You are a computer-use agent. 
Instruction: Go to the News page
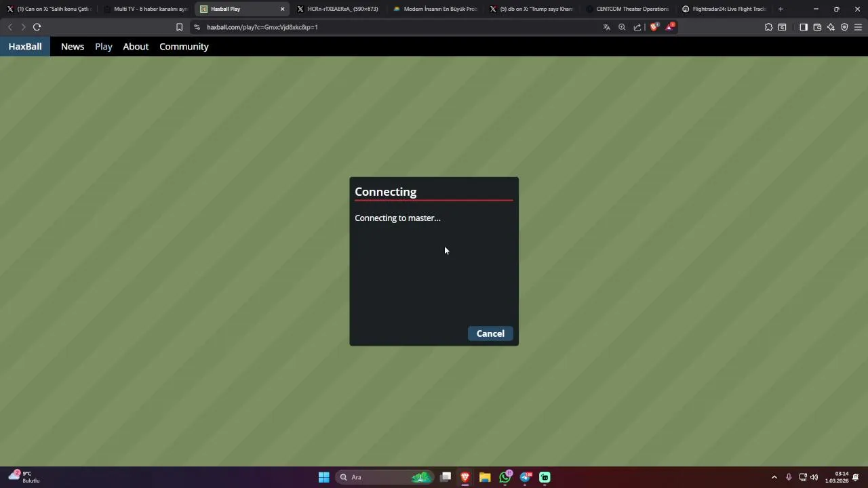pyautogui.click(x=73, y=47)
